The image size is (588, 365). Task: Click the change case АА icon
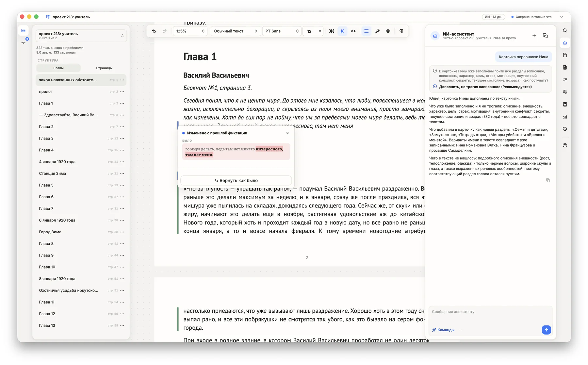click(x=353, y=31)
